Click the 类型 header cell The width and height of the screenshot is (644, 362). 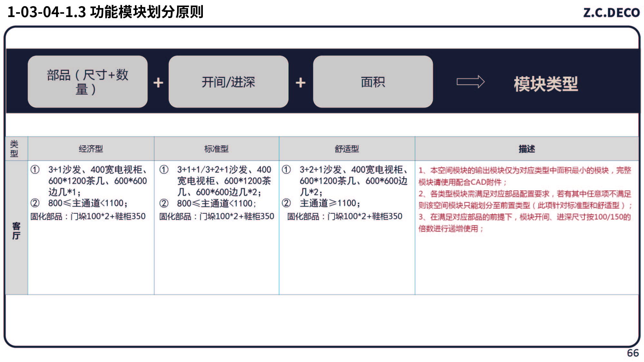tap(14, 149)
